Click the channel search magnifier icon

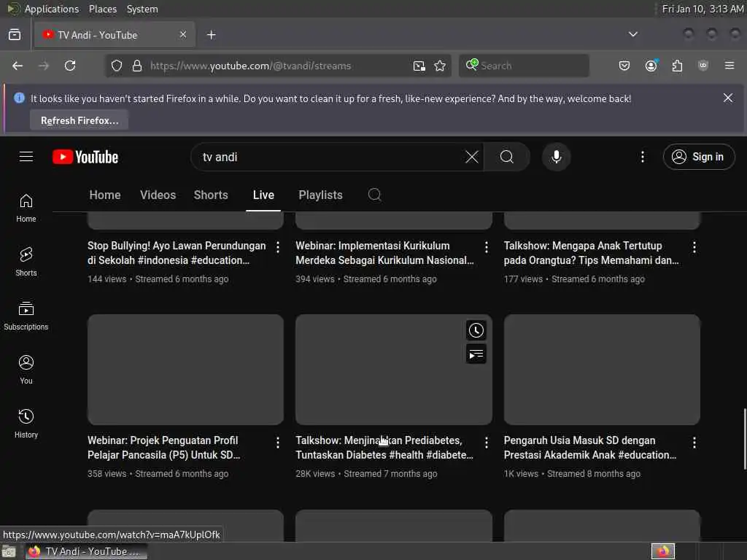[374, 195]
